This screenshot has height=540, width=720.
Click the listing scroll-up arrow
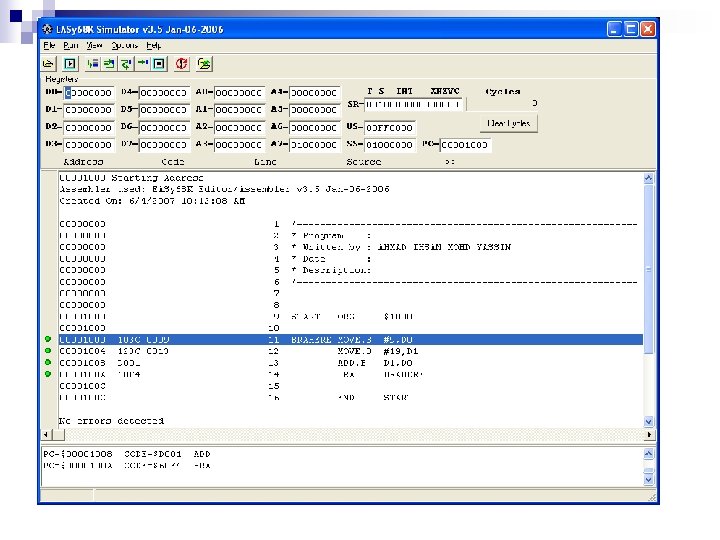pyautogui.click(x=648, y=178)
